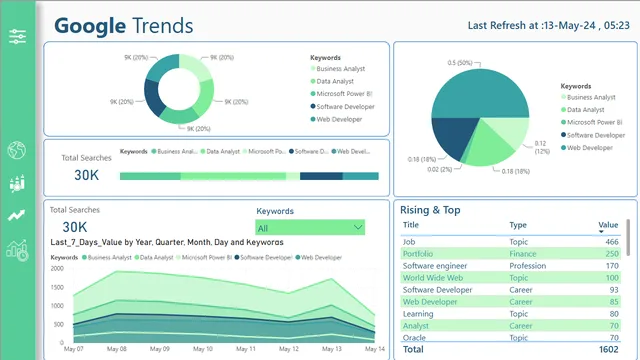
Task: Click the 'Analyst' Career table row
Action: (510, 326)
